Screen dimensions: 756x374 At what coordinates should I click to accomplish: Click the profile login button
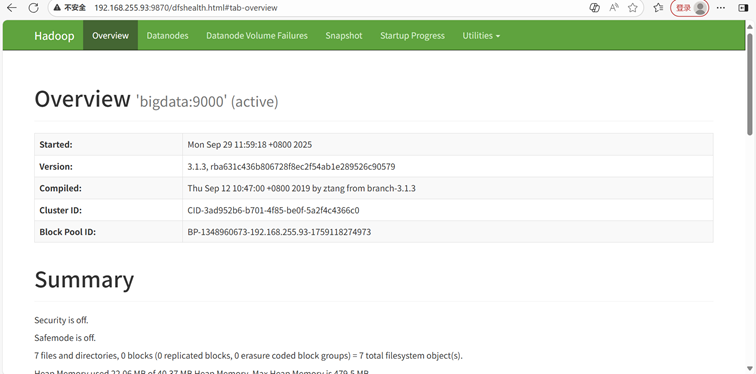pyautogui.click(x=689, y=8)
